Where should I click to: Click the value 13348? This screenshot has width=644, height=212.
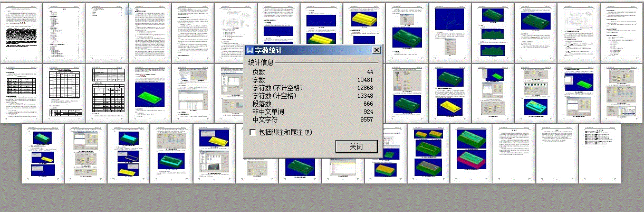(364, 96)
